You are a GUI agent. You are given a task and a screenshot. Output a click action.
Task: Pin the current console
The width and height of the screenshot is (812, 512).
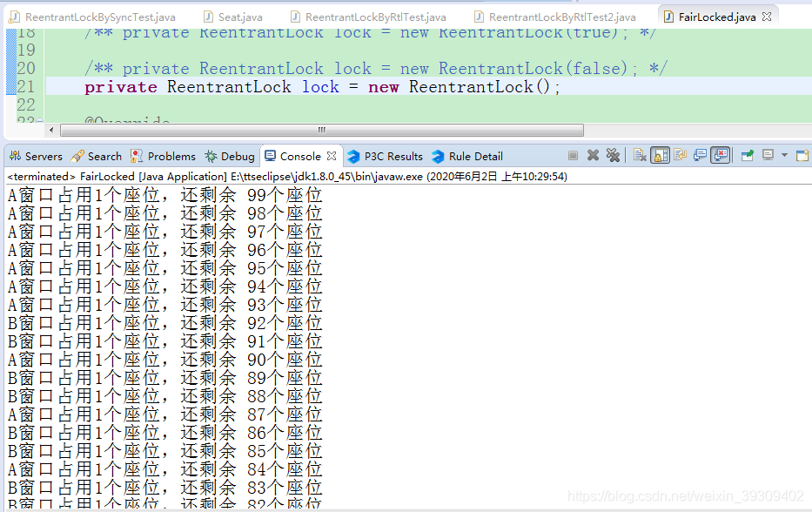coord(748,156)
